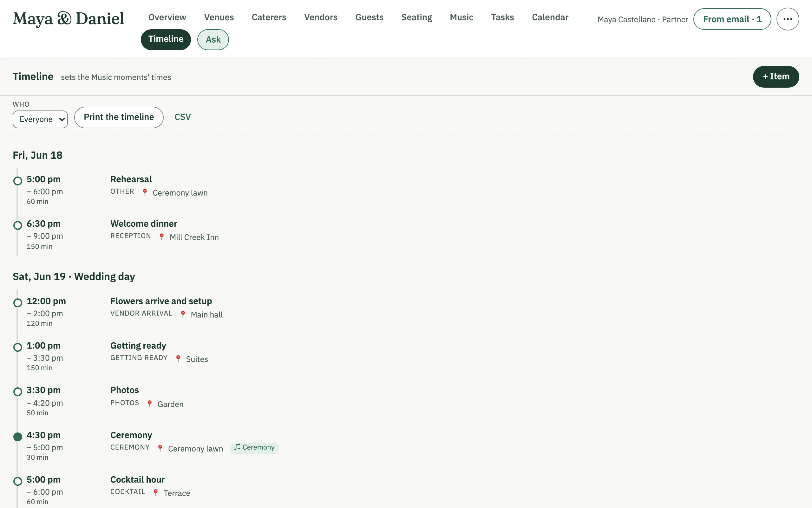Open the Cocktail hour item
Viewport: 812px width, 508px height.
(x=138, y=480)
